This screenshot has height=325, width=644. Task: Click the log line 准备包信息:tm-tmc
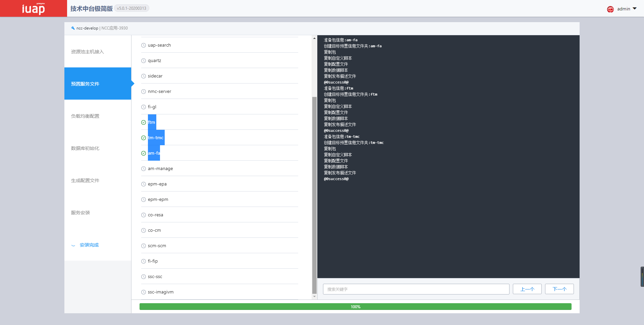point(341,137)
